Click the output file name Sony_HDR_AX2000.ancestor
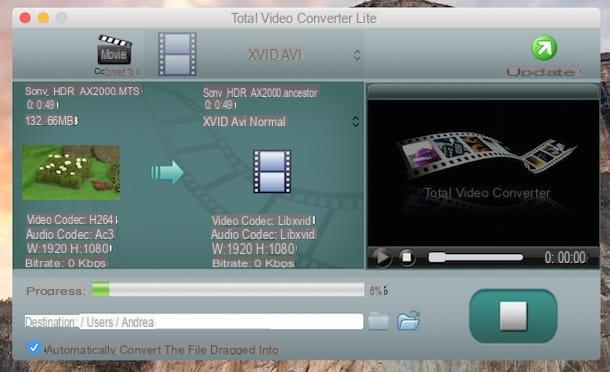Viewport: 610px width, 372px height. (x=260, y=93)
